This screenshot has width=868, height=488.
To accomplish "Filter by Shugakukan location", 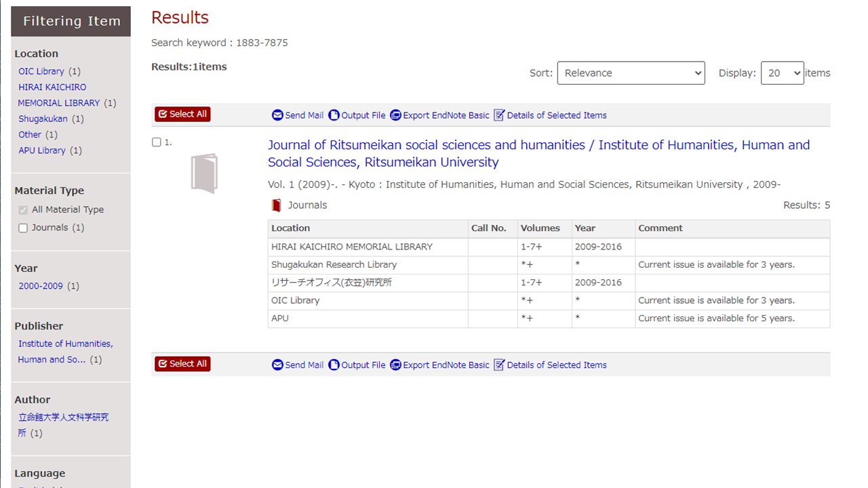I will pos(43,119).
